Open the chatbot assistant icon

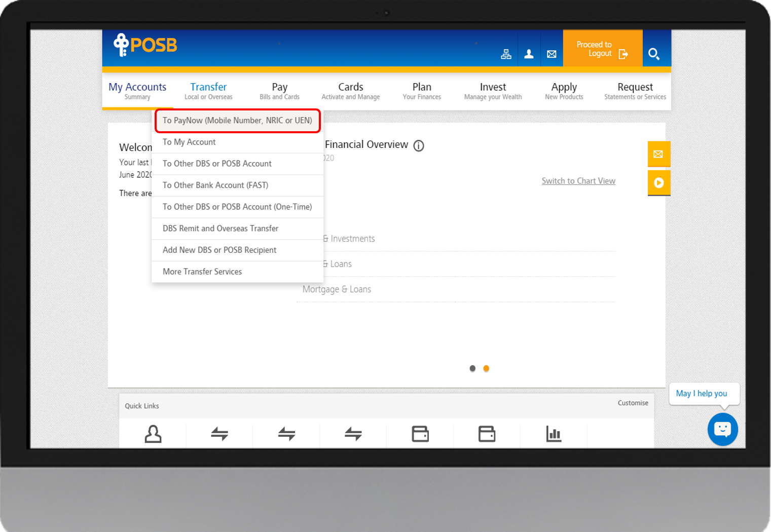point(722,430)
